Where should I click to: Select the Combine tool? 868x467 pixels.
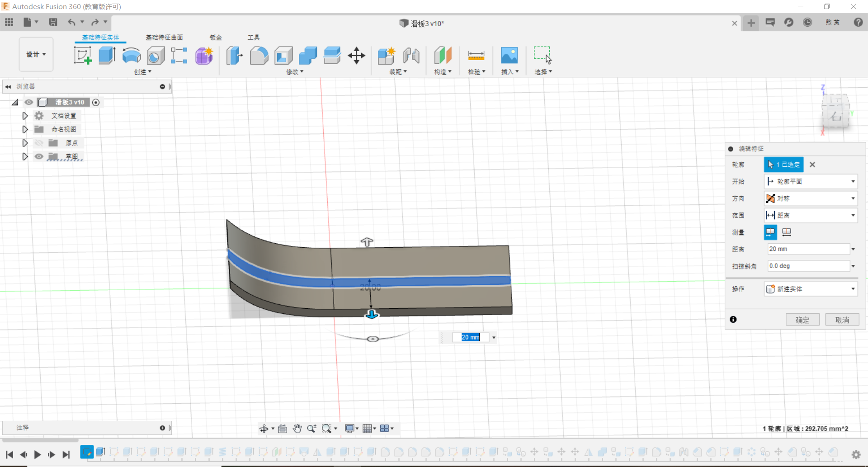(308, 55)
